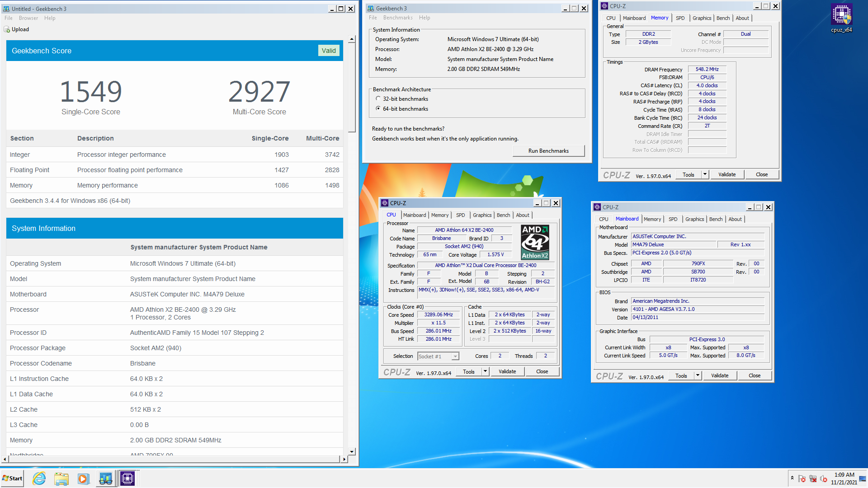Click Memory multi-core score 1498
The width and height of the screenshot is (868, 488).
[x=332, y=185]
